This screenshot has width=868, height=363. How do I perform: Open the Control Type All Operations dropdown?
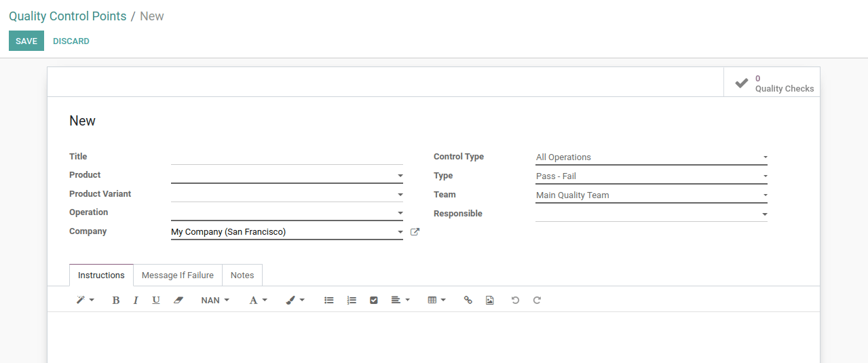pyautogui.click(x=652, y=157)
